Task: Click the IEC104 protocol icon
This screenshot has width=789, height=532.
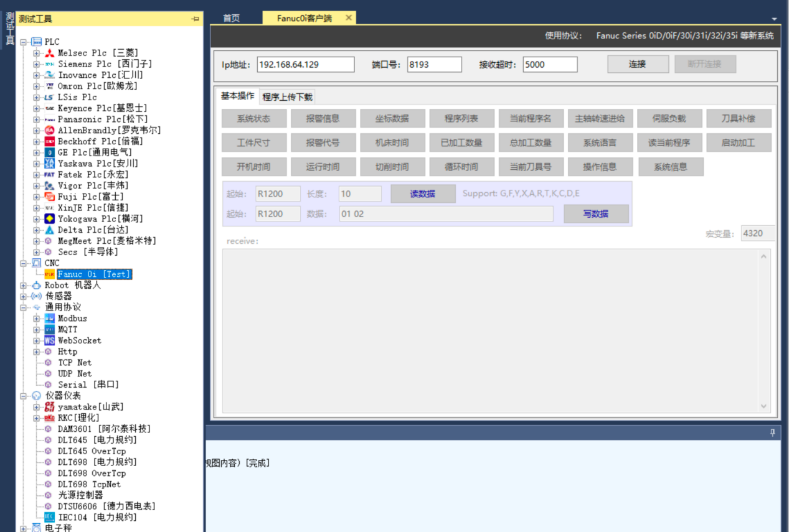Action: tap(49, 518)
